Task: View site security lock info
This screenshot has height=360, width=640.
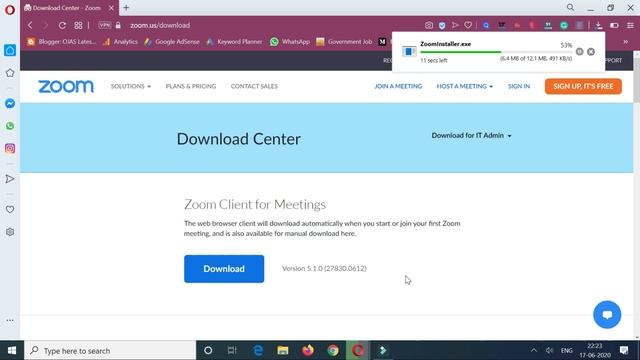Action: point(118,25)
